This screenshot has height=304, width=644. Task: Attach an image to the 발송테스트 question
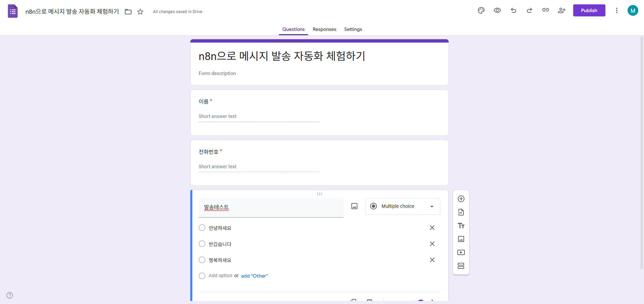[354, 206]
